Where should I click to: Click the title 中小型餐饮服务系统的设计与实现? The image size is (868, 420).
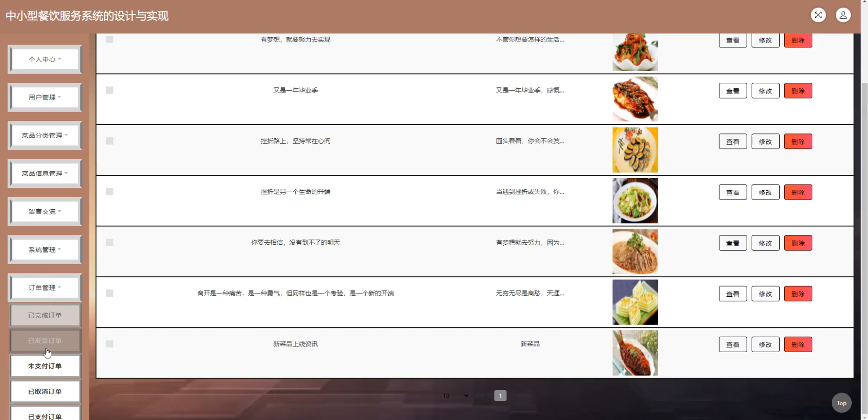pyautogui.click(x=87, y=16)
